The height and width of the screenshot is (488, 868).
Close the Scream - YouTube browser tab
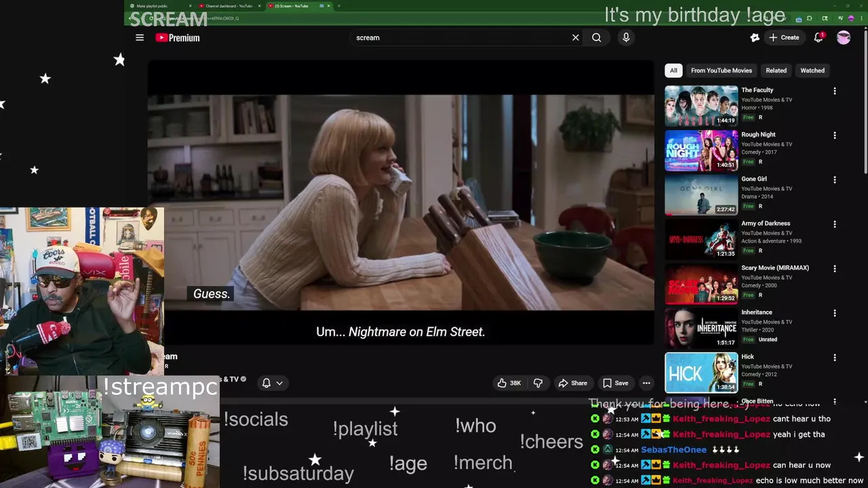329,6
